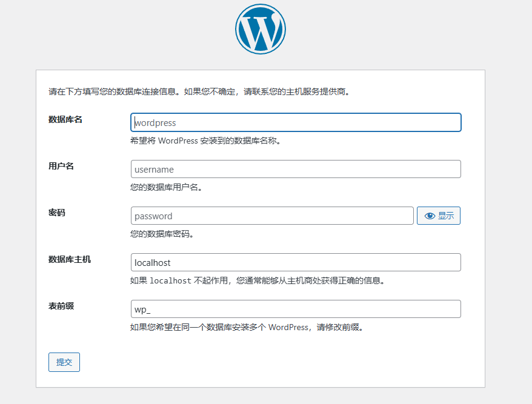Focus the wp_ table prefix field
532x404 pixels.
pyautogui.click(x=295, y=309)
